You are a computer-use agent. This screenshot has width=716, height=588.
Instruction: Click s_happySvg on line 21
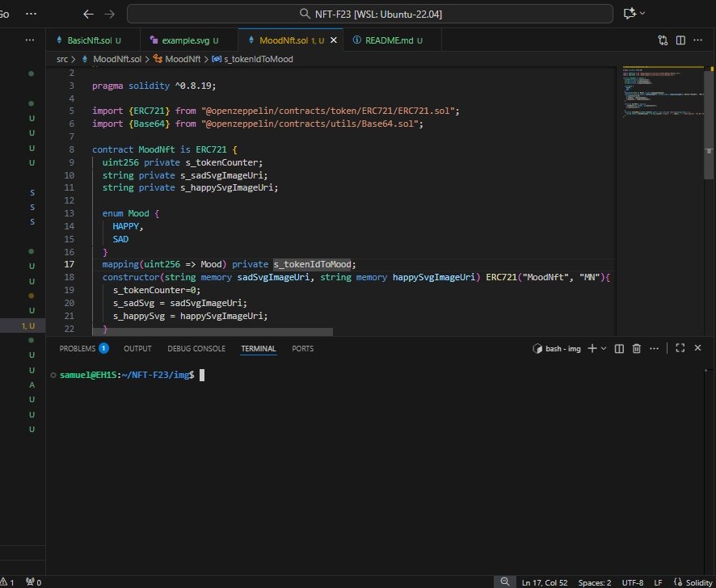click(x=139, y=316)
